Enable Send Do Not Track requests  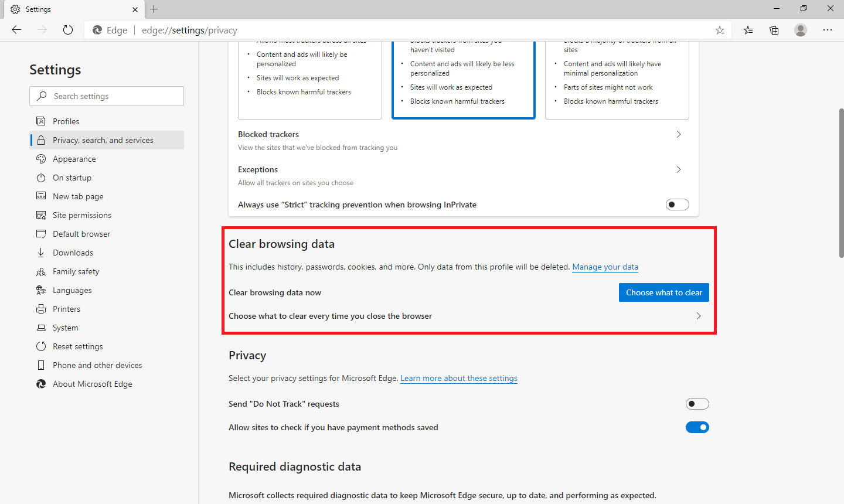coord(697,404)
